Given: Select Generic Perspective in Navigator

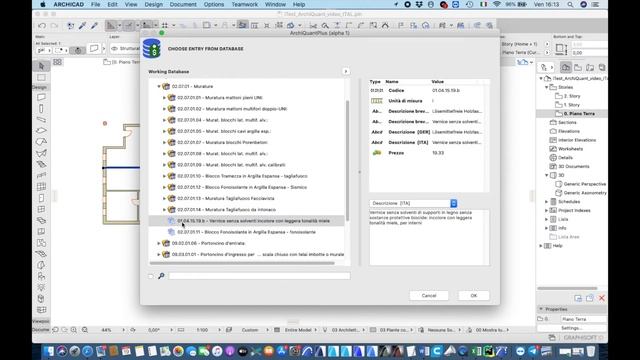Looking at the screenshot, I should (584, 184).
